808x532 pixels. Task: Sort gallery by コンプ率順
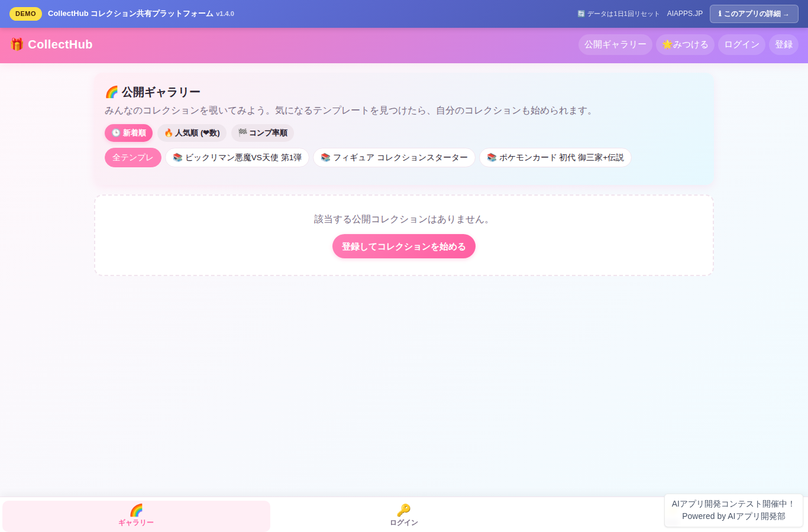point(263,133)
